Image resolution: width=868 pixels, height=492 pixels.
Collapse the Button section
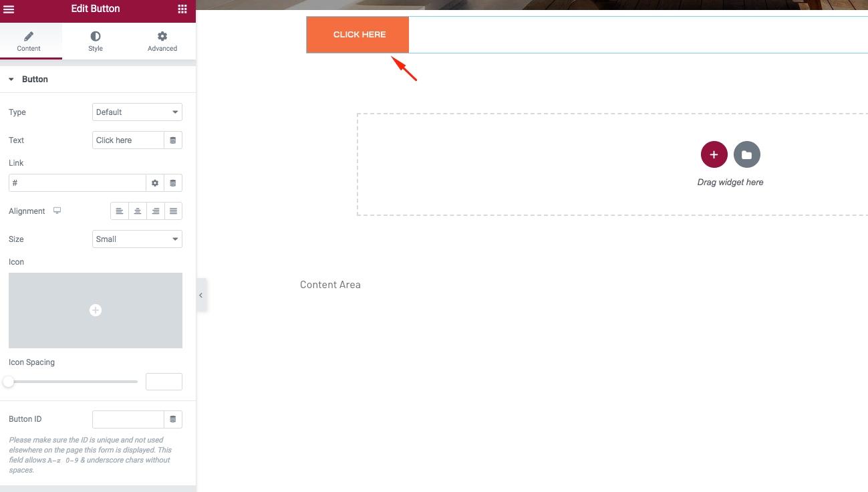[12, 80]
